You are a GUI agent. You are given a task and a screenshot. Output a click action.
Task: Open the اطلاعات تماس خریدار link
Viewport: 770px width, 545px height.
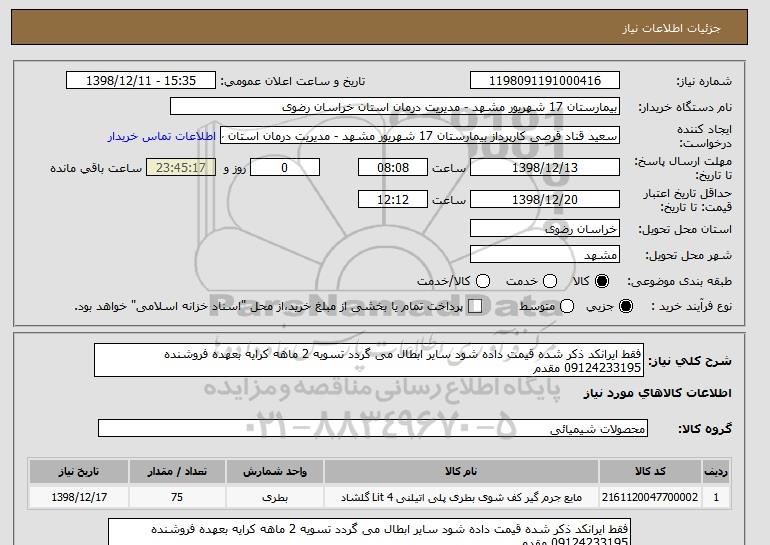pyautogui.click(x=162, y=136)
